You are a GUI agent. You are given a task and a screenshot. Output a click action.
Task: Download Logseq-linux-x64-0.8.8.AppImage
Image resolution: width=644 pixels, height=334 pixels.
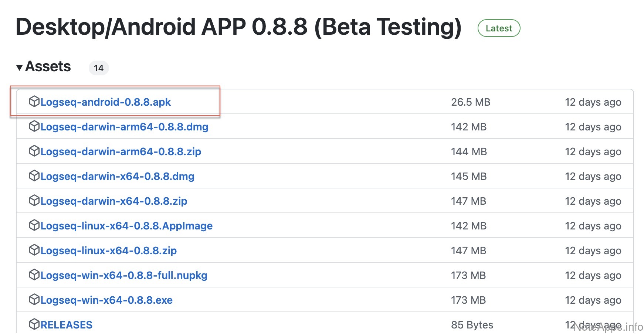click(126, 226)
